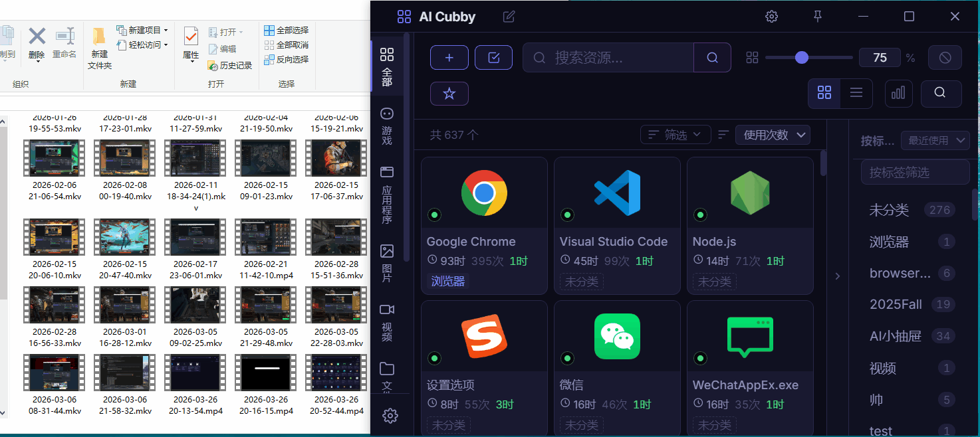Select video 2026-02-06 21-06-54.mkv in Explorer

(55, 170)
